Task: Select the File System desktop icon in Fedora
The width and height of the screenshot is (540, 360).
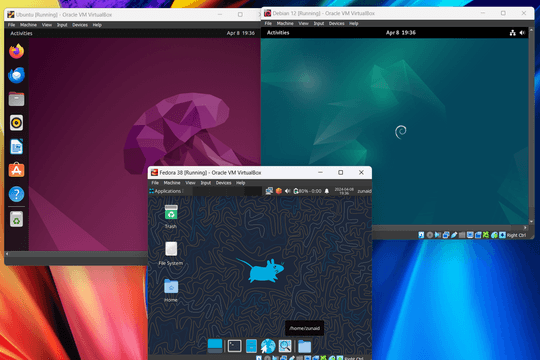Action: (x=171, y=253)
